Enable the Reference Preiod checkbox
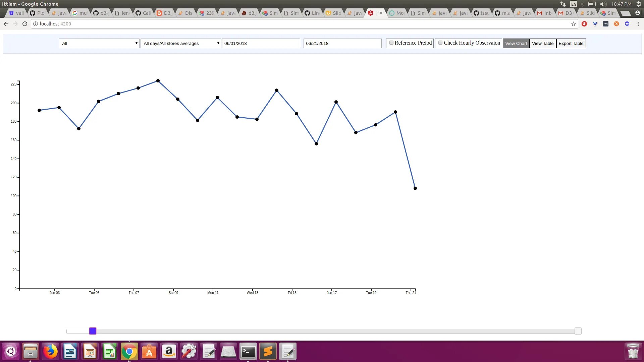This screenshot has height=362, width=644. tap(391, 43)
